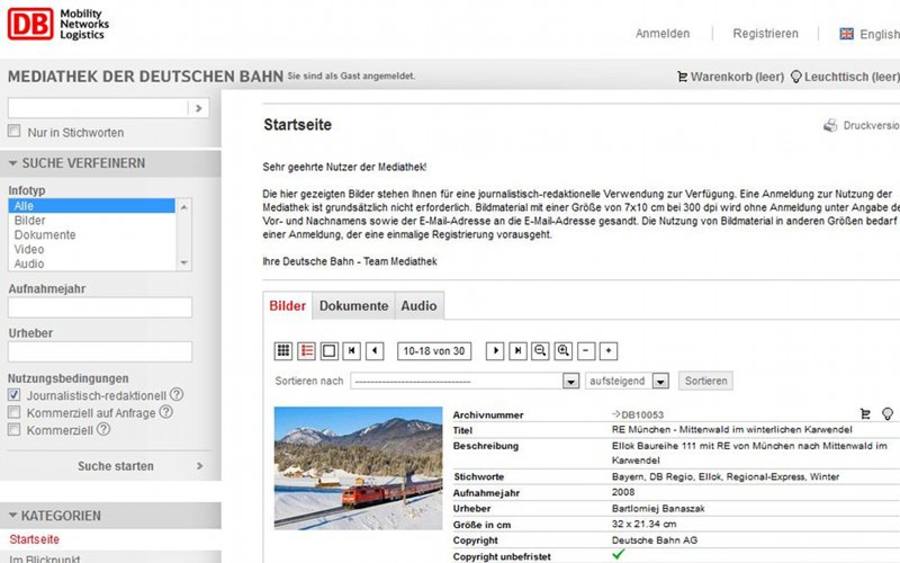
Task: Open help for Kommerziell auf Anfrage
Action: click(166, 411)
